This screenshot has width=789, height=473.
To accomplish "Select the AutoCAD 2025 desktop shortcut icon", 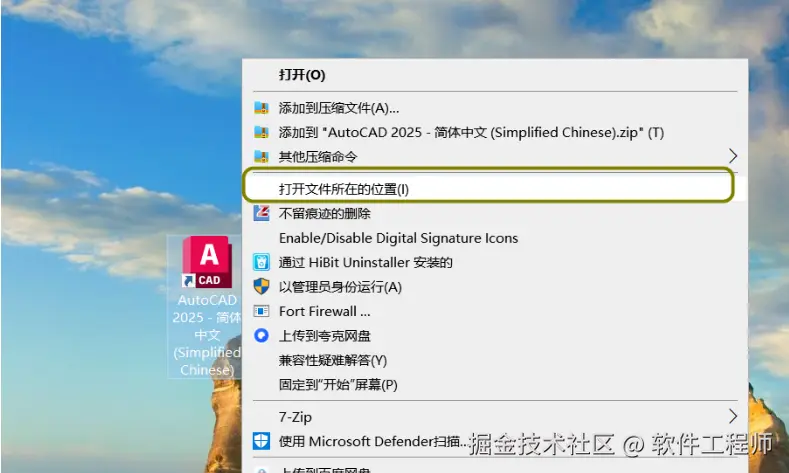I will pyautogui.click(x=207, y=262).
